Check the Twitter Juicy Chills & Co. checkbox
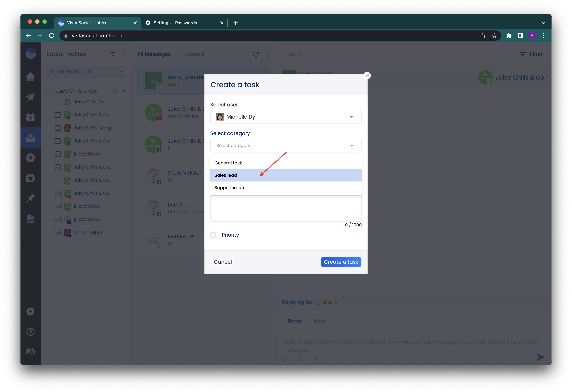 58,180
